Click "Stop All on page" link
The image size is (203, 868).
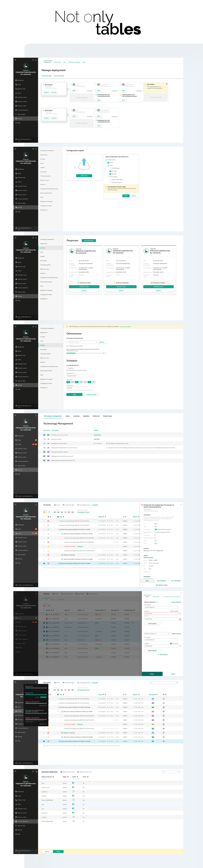click(x=47, y=76)
